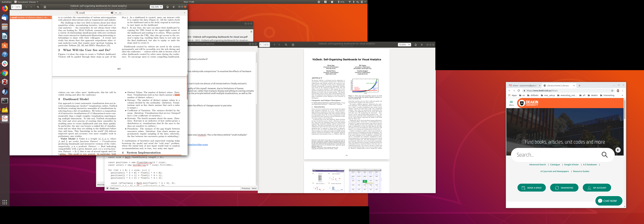Go to next page in the 126.24% viewer
The width and height of the screenshot is (644, 224).
click(31, 7)
